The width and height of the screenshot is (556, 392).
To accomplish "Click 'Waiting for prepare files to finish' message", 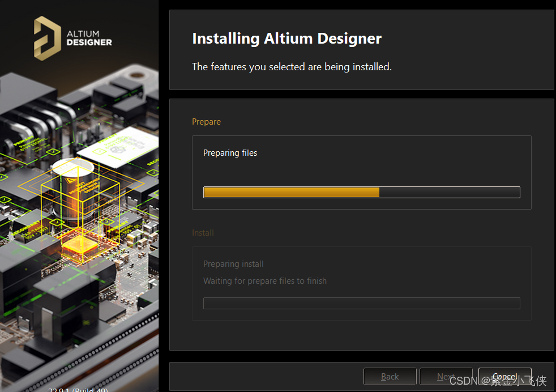I will [264, 281].
